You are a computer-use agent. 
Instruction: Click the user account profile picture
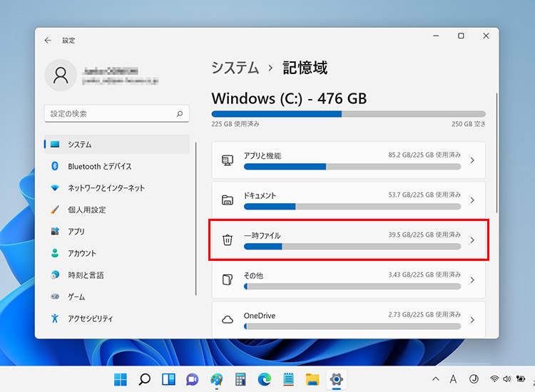[x=61, y=75]
